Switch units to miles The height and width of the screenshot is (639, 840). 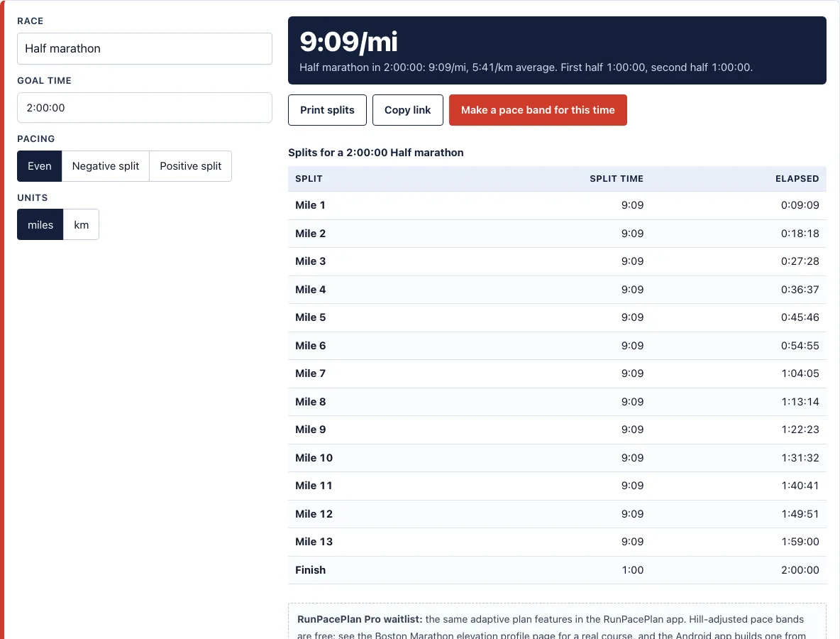[x=40, y=224]
